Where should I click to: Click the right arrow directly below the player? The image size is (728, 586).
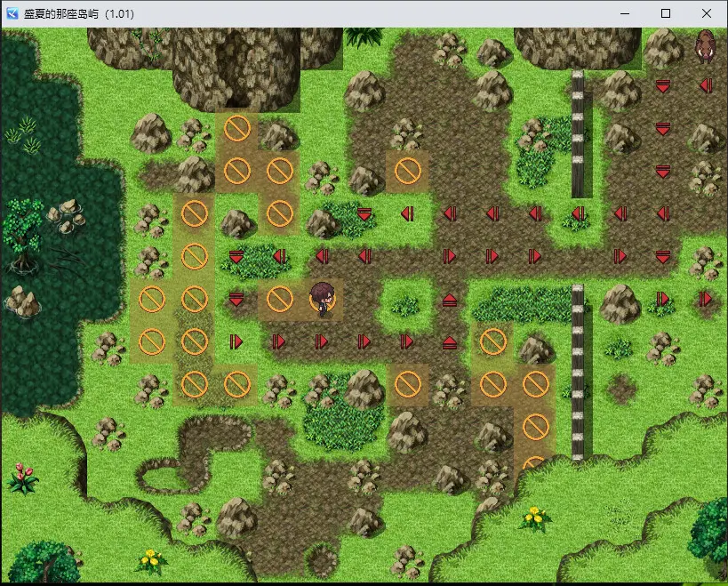(x=321, y=341)
